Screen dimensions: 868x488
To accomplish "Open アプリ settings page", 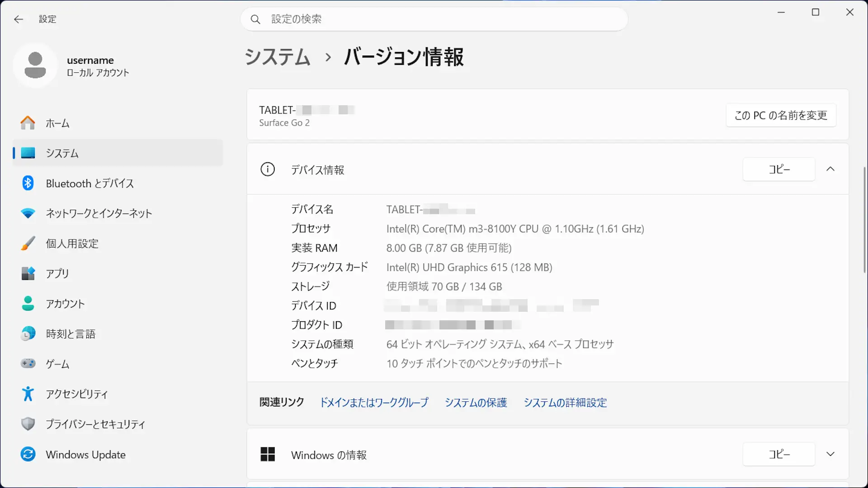I will [118, 273].
